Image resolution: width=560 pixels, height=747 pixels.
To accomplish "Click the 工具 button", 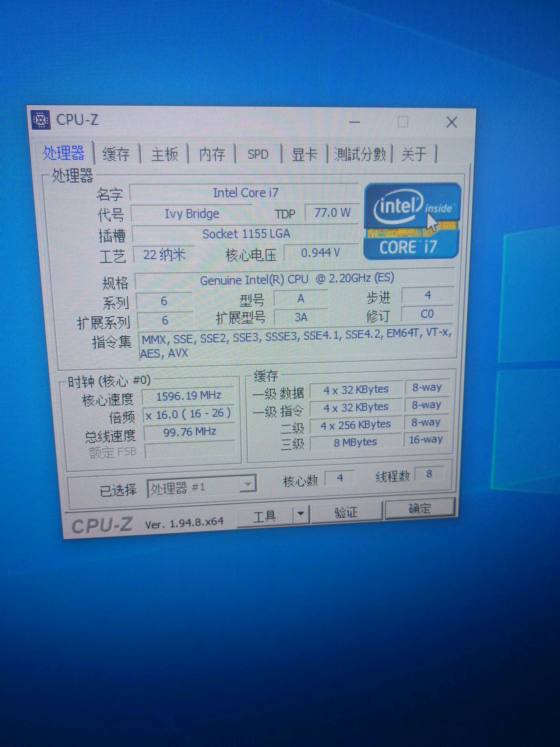I will tap(265, 516).
